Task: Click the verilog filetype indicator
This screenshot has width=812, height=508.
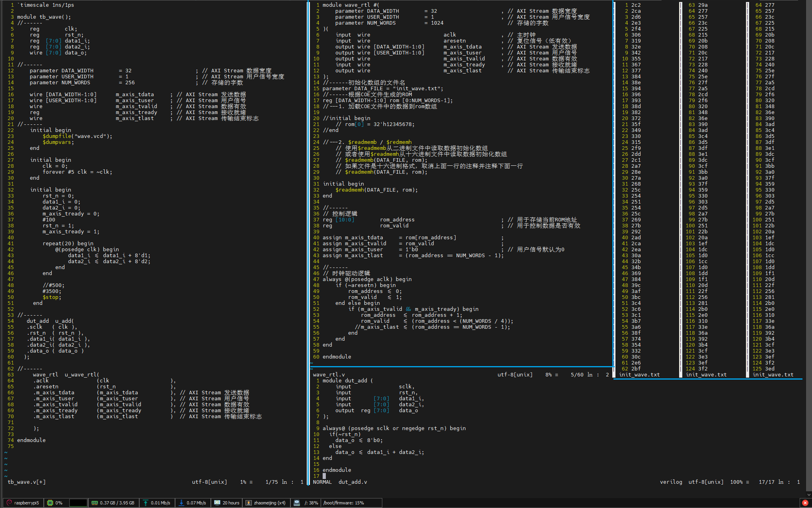Action: coord(671,482)
